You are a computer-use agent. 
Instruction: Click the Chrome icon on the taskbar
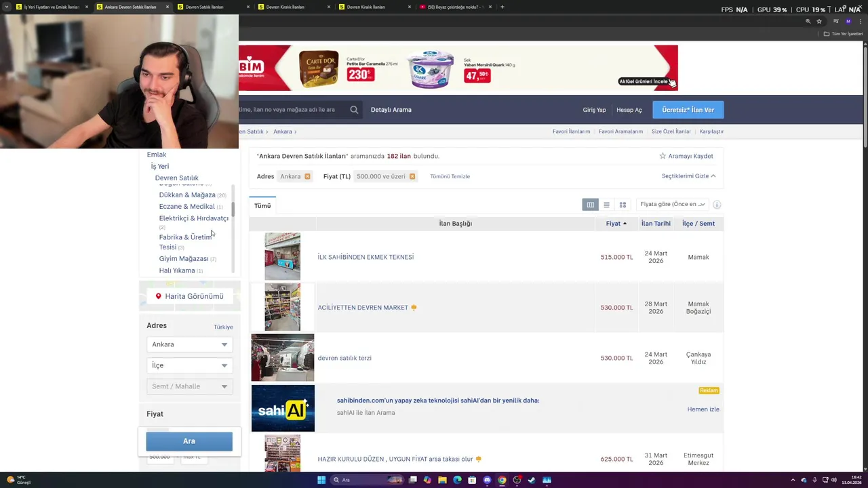(502, 480)
